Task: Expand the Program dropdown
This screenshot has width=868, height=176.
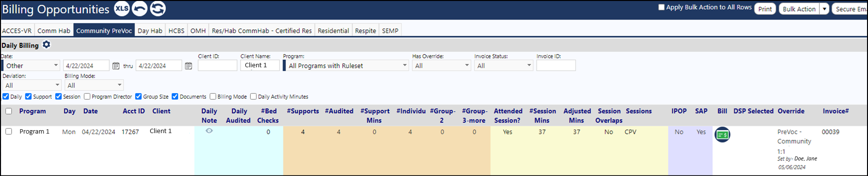Action: (x=346, y=66)
